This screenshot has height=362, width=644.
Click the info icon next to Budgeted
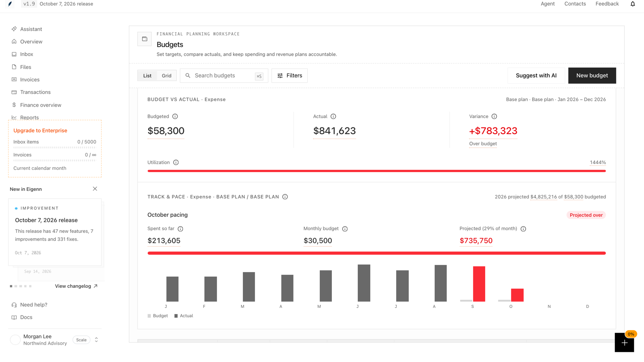[x=175, y=116]
